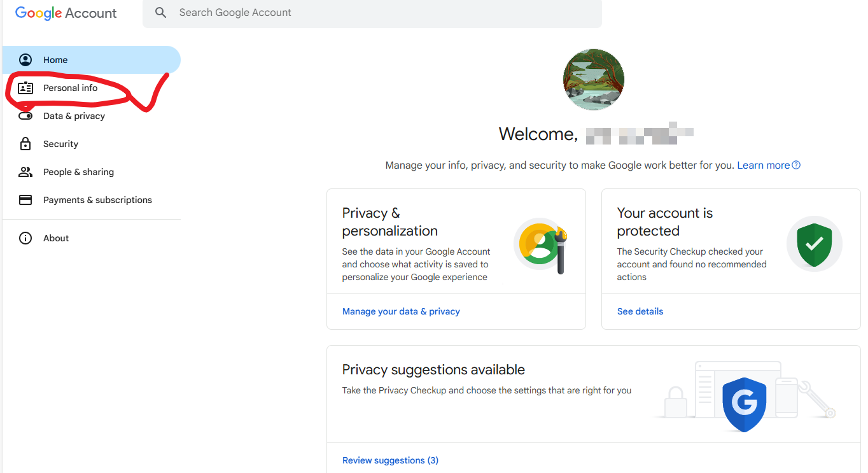
Task: Click the green shield checkmark icon
Action: pos(814,244)
